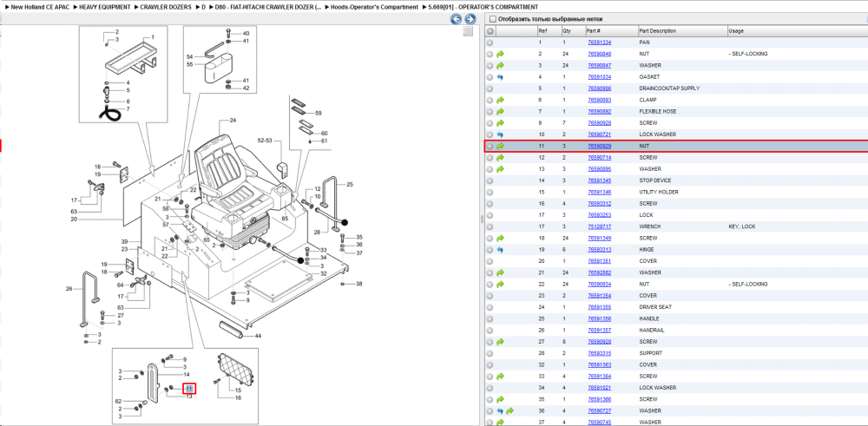Screen dimensions: 868x426
Task: Open part number 76593315 link
Action: [x=599, y=353]
